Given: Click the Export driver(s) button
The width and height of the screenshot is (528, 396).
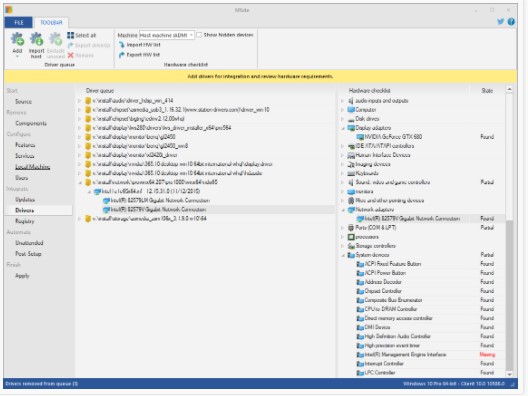Looking at the screenshot, I should (89, 45).
